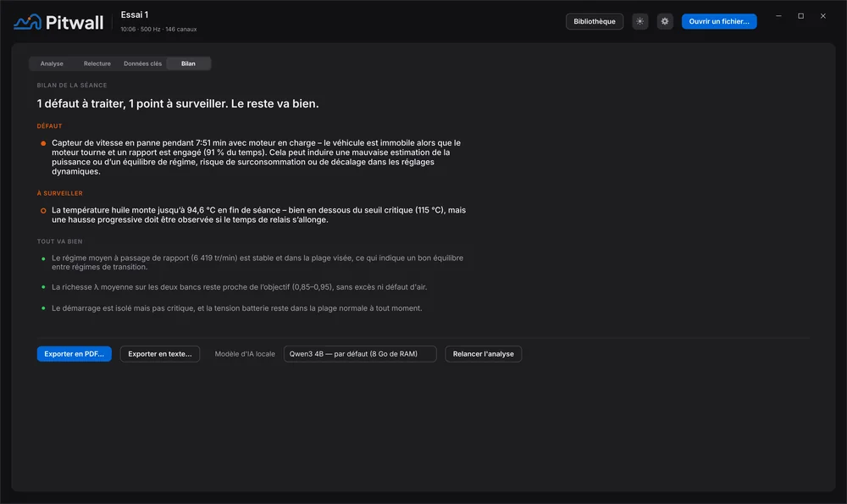Screen dimensions: 847x504
Task: Click Exporter en texte button
Action: [160, 354]
